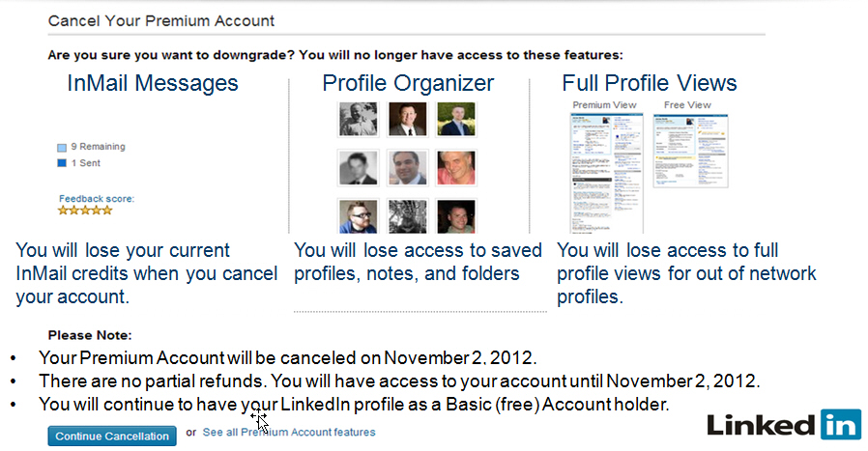Image resolution: width=868 pixels, height=451 pixels.
Task: Click the photo with green hedge background
Action: coord(455,120)
